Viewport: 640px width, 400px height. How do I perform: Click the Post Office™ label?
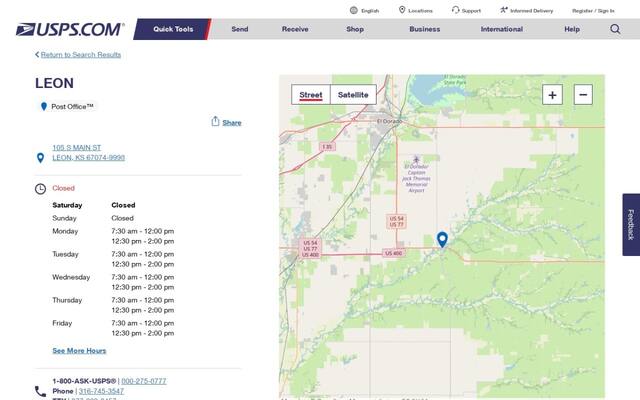point(72,107)
